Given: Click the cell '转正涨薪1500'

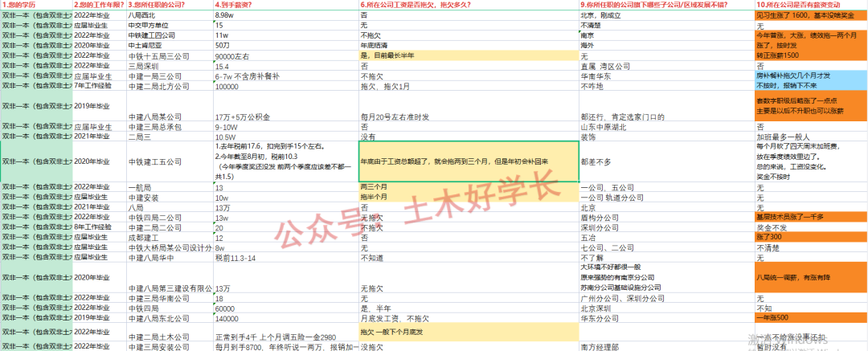Looking at the screenshot, I should click(x=811, y=56).
